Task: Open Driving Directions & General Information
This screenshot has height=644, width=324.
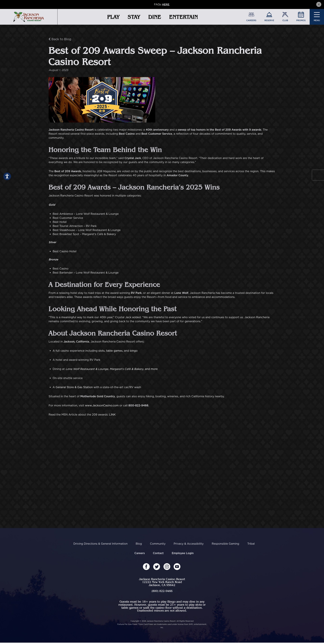Action: [x=100, y=543]
